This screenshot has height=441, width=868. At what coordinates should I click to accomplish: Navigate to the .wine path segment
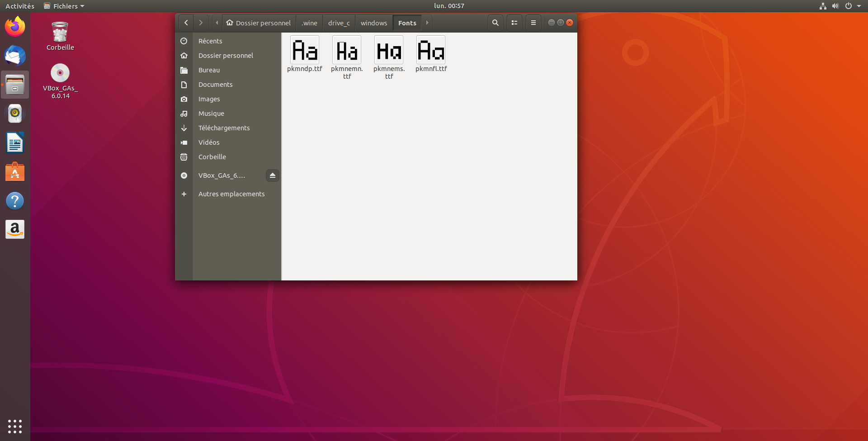click(x=309, y=23)
